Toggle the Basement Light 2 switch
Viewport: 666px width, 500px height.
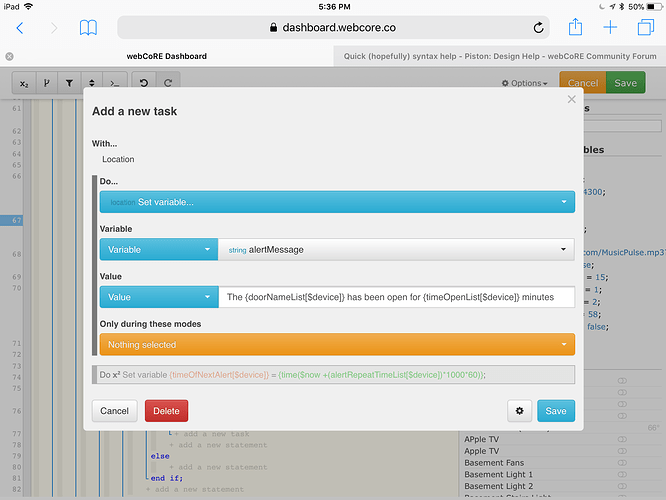[622, 486]
